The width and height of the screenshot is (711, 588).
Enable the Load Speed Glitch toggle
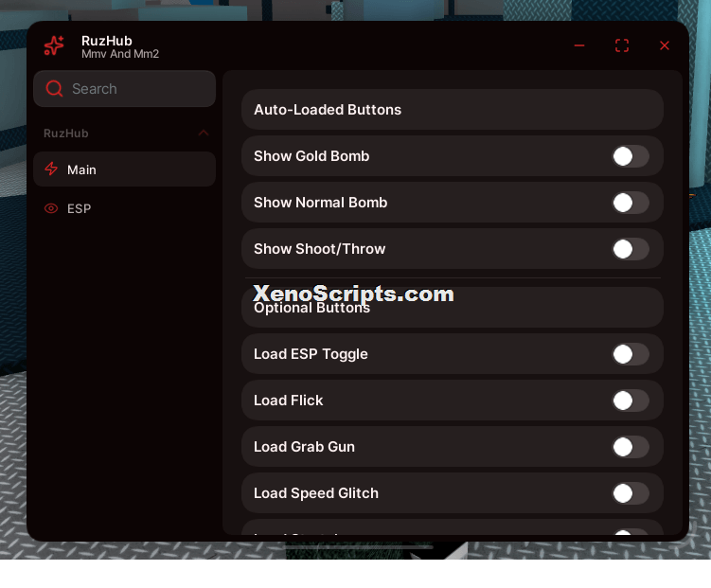(x=631, y=493)
